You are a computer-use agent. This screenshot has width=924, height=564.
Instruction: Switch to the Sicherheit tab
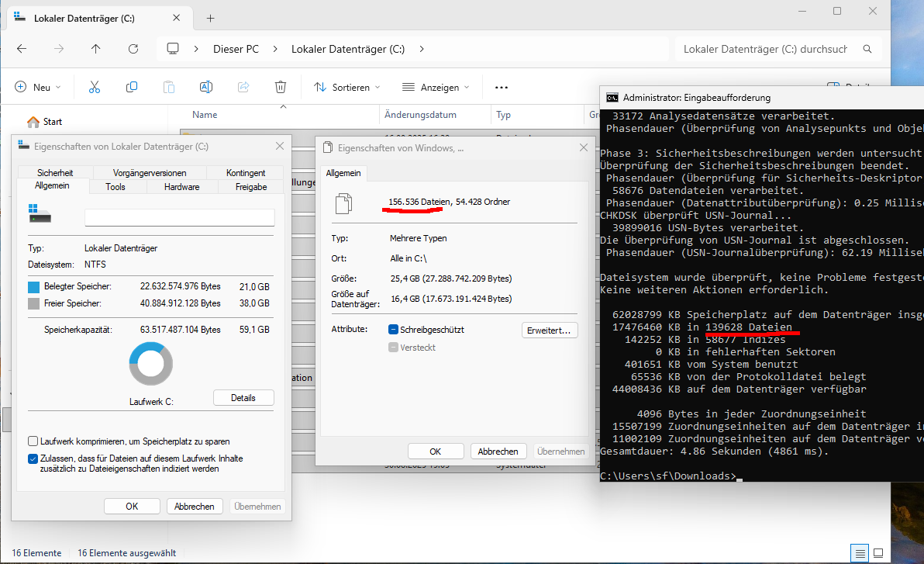click(55, 173)
